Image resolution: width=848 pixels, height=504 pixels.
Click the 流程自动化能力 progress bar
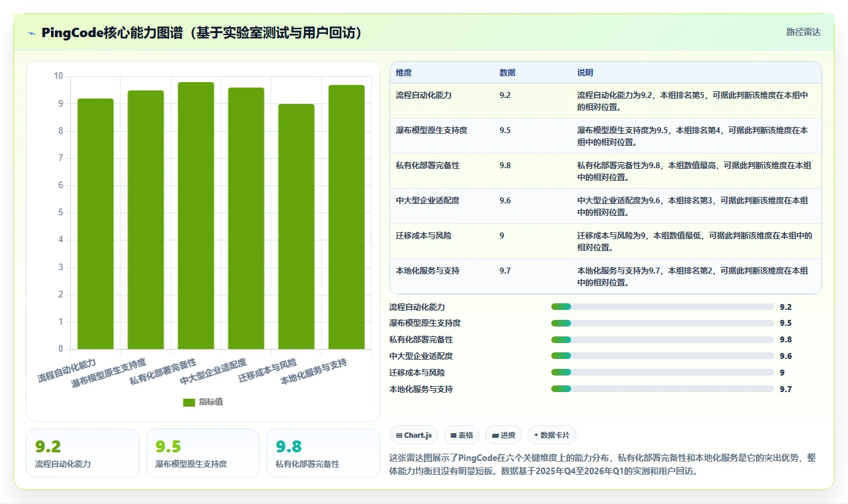(x=662, y=307)
